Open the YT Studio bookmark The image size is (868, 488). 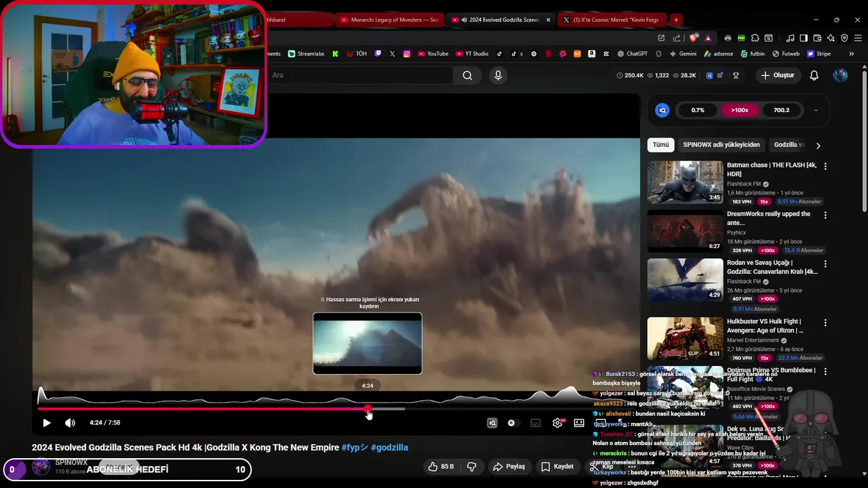(x=472, y=54)
